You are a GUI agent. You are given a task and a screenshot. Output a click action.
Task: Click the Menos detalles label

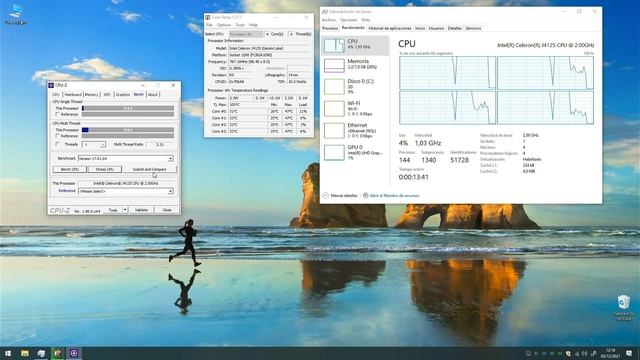click(x=344, y=196)
